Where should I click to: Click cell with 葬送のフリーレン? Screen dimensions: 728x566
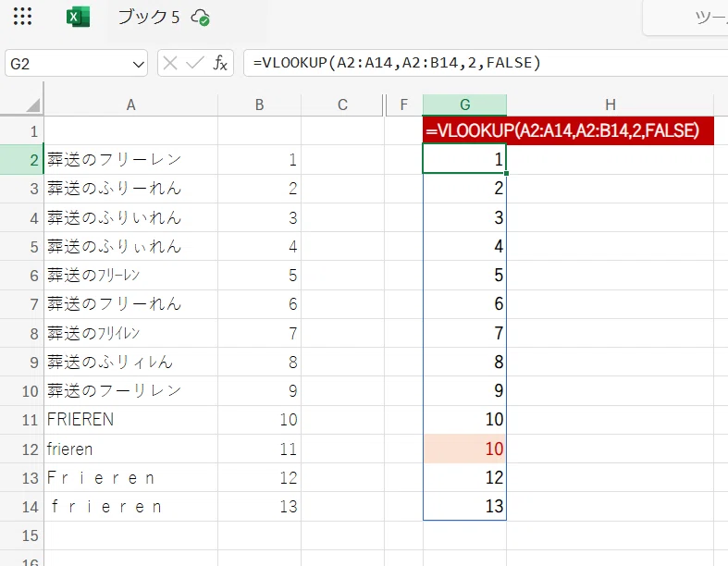coord(131,160)
